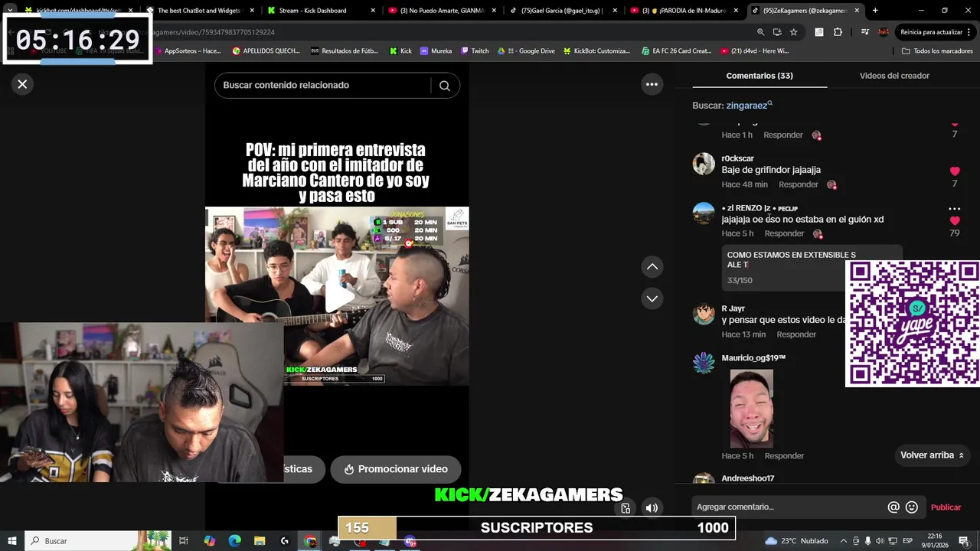980x551 pixels.
Task: Expand 'Todos los marcadores' folder
Action: click(x=937, y=51)
